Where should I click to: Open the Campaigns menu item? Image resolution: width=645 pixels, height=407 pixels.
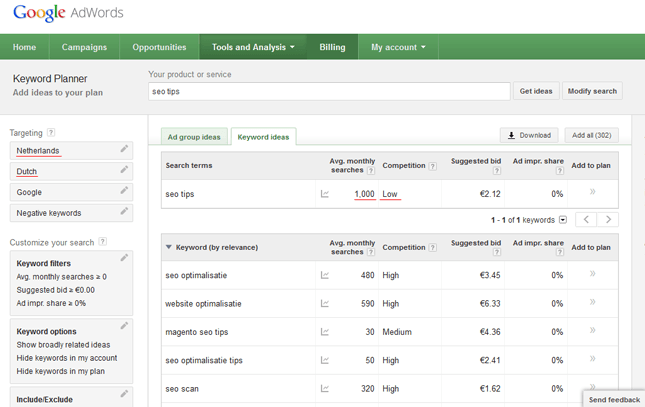(84, 47)
